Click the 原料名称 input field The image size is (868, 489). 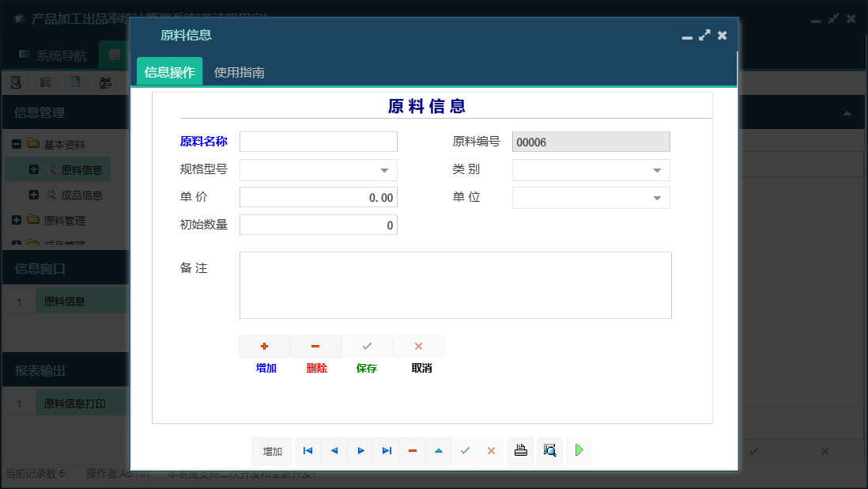click(318, 141)
